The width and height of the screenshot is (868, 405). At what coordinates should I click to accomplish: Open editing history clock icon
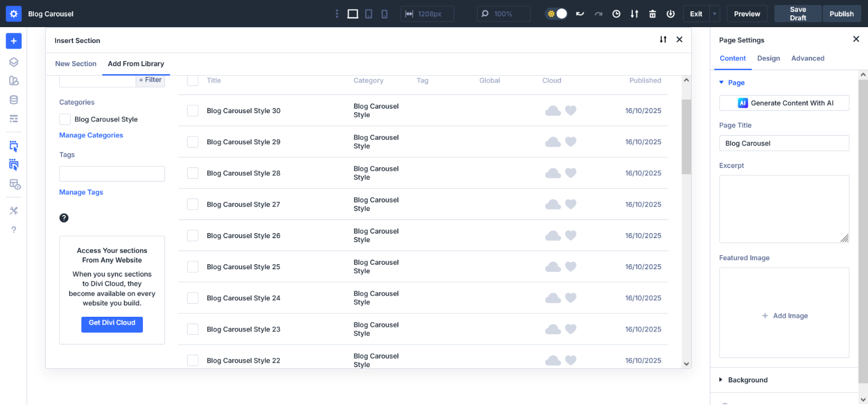(x=617, y=14)
